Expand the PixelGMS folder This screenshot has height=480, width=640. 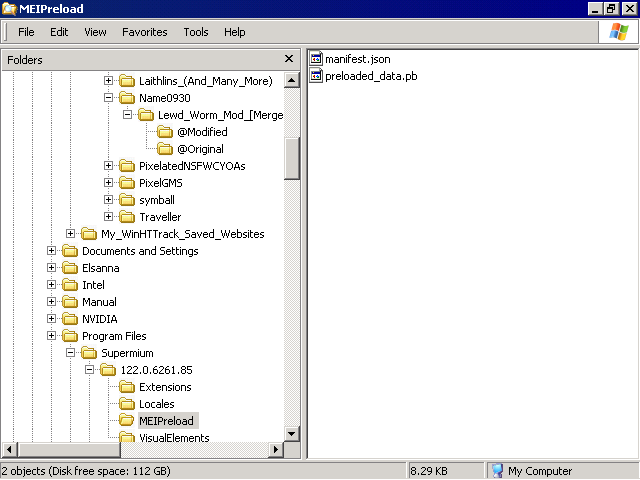click(108, 183)
